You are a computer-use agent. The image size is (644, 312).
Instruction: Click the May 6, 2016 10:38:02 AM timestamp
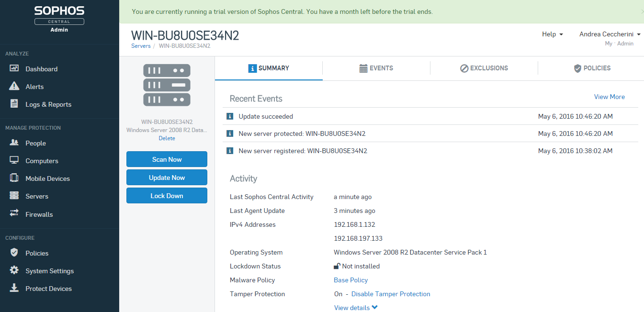[x=575, y=151]
